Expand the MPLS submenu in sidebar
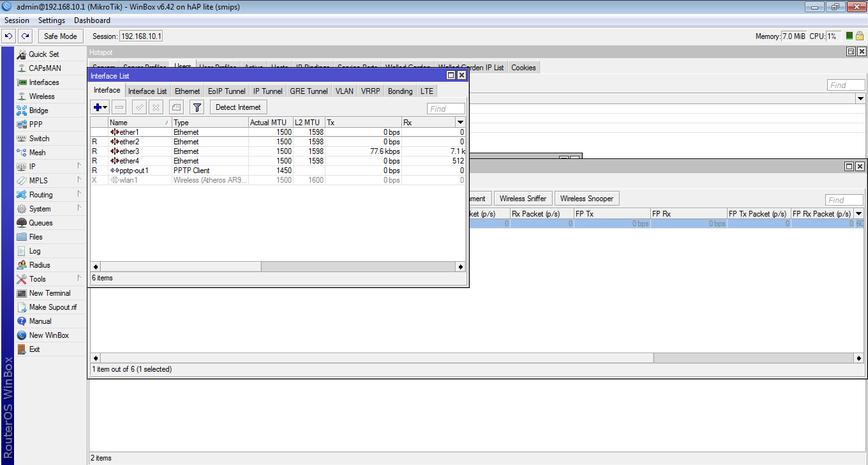This screenshot has width=868, height=465. 79,180
